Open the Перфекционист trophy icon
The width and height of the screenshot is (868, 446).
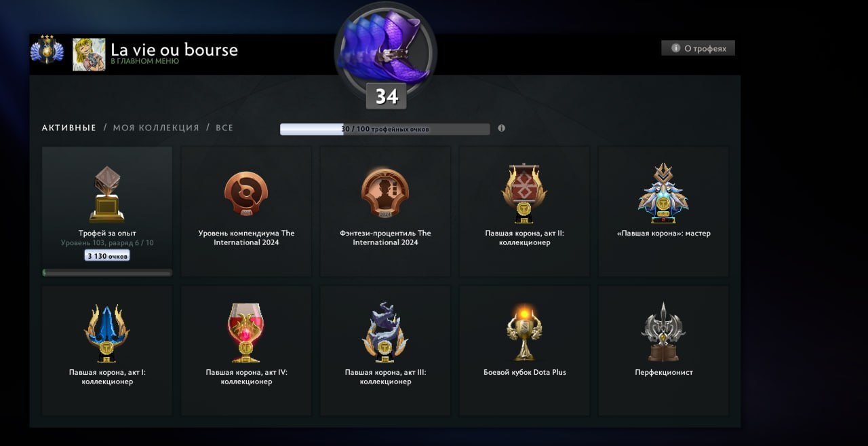[x=663, y=333]
